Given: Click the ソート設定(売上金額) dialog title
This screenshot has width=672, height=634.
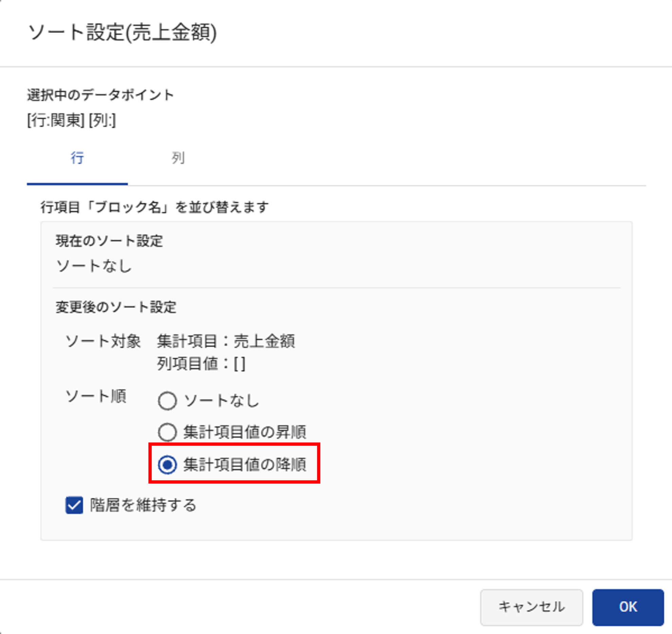Looking at the screenshot, I should (122, 33).
